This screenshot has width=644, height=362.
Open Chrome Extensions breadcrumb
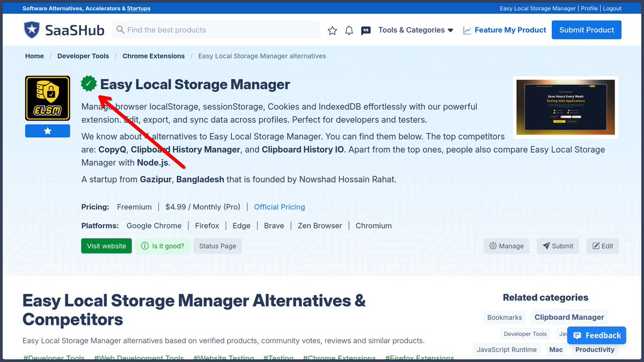tap(153, 56)
